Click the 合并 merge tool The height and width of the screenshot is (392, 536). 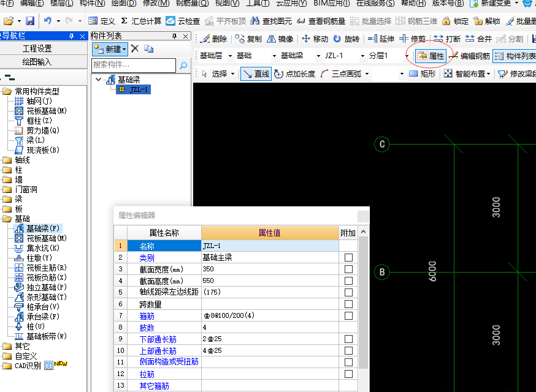point(478,39)
